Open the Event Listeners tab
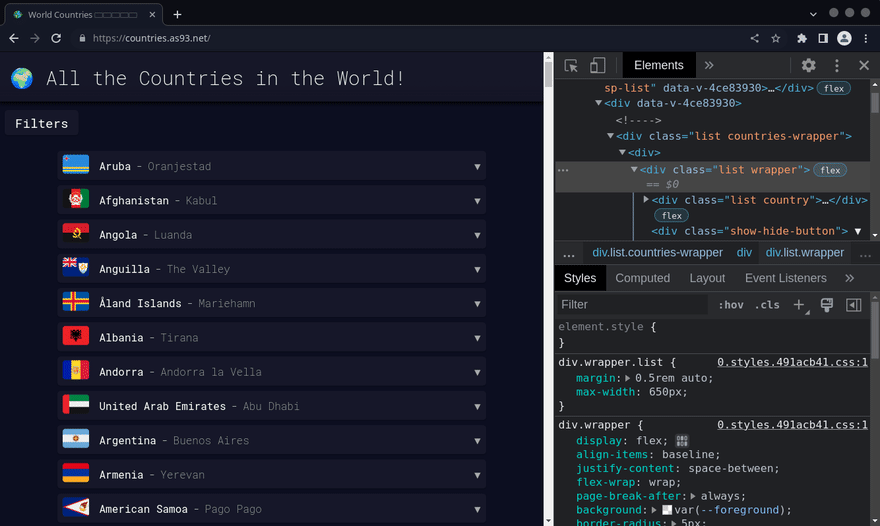This screenshot has width=880, height=526. pos(786,278)
